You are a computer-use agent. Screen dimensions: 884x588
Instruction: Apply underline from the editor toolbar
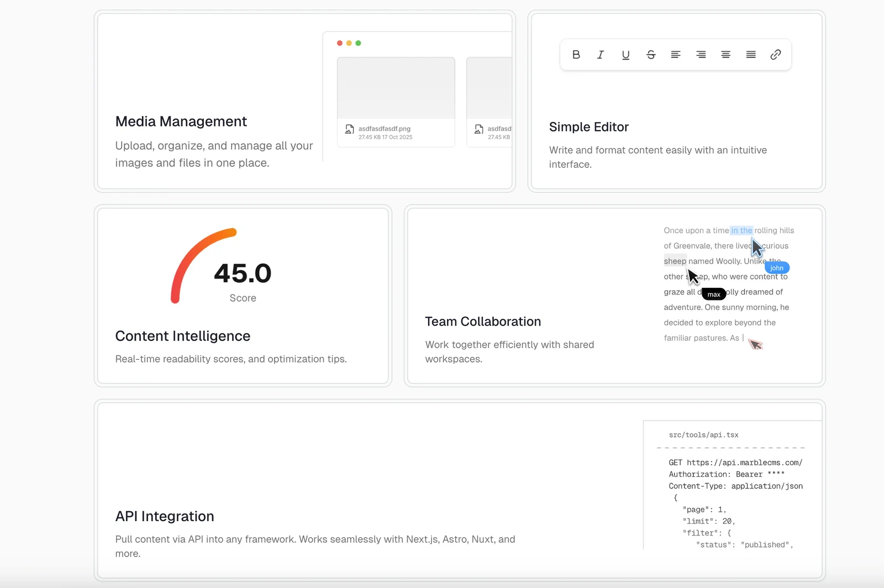625,55
